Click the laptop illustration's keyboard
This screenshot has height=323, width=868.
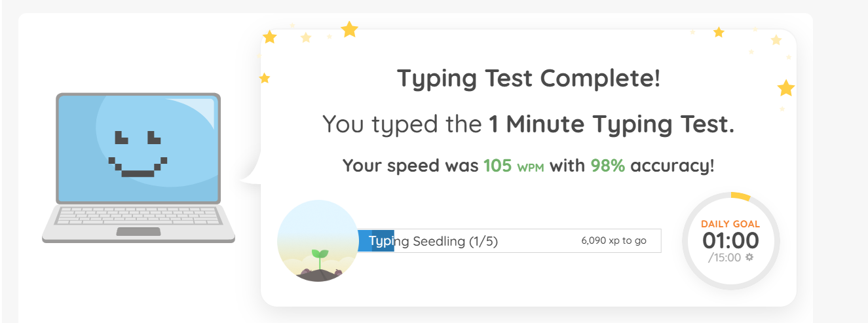coord(138,216)
